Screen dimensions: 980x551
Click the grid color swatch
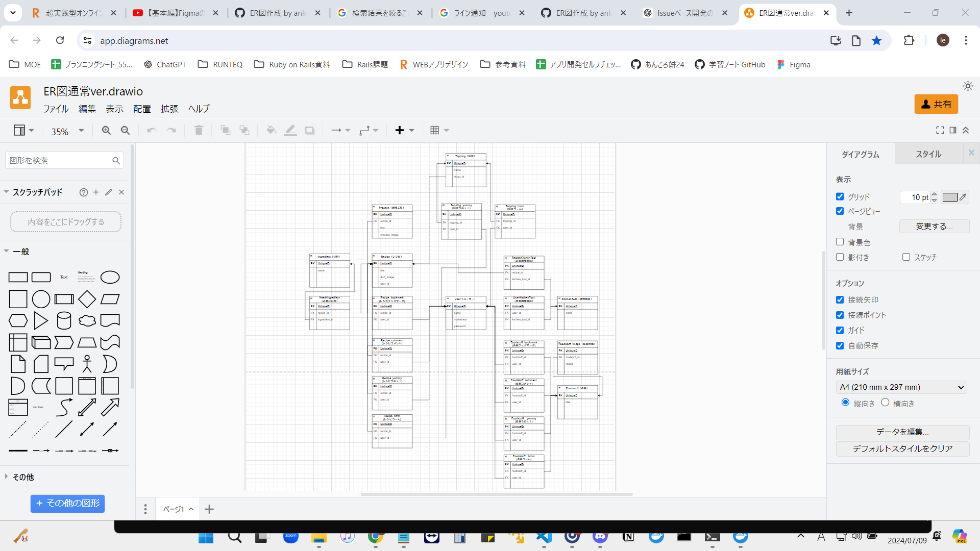point(949,197)
